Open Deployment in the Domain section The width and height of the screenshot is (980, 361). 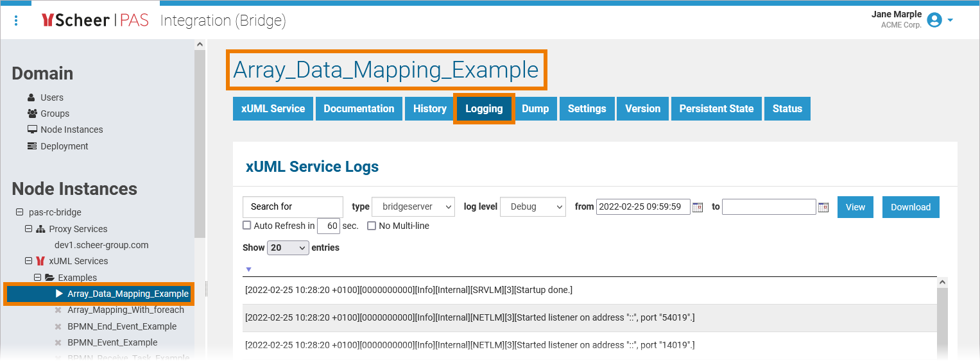pos(64,146)
